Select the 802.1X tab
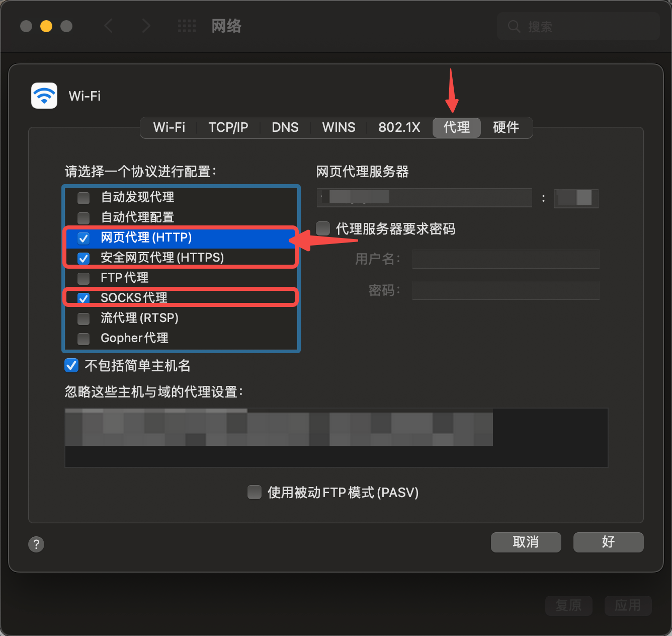Screen dimensions: 672x636 (399, 127)
